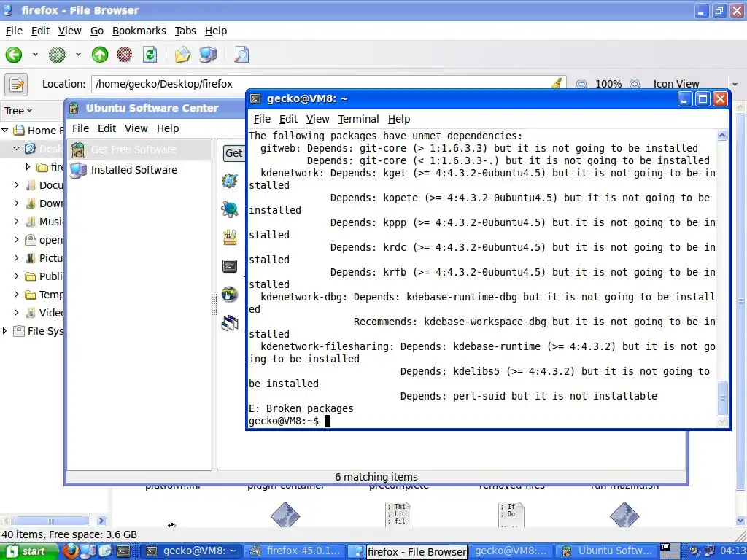Zoom out using the minus magnifier
Screen dimensions: 747x560
581,84
